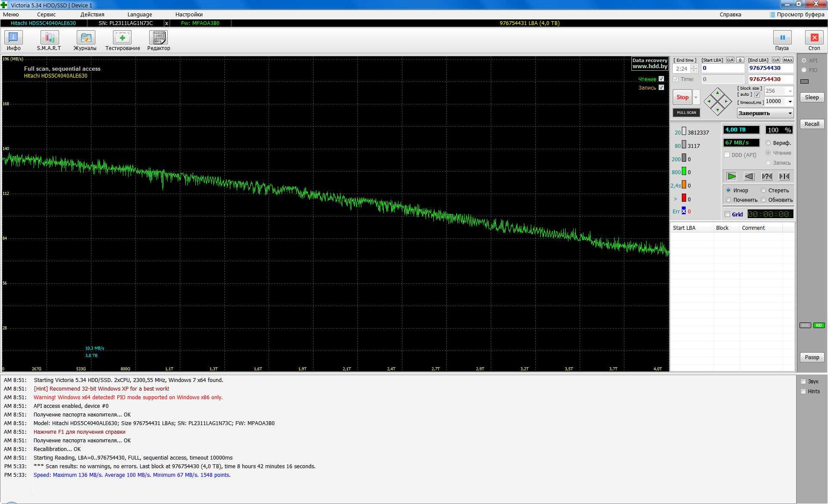Select the random >?< scan mode

[x=767, y=176]
